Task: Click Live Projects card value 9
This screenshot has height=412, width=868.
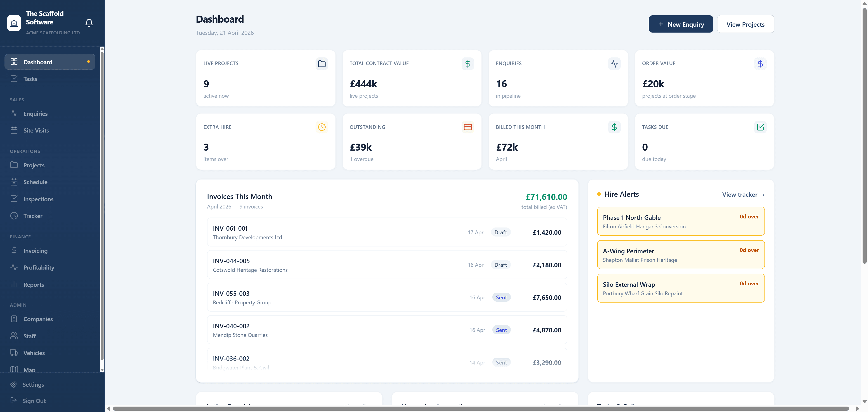Action: click(206, 84)
